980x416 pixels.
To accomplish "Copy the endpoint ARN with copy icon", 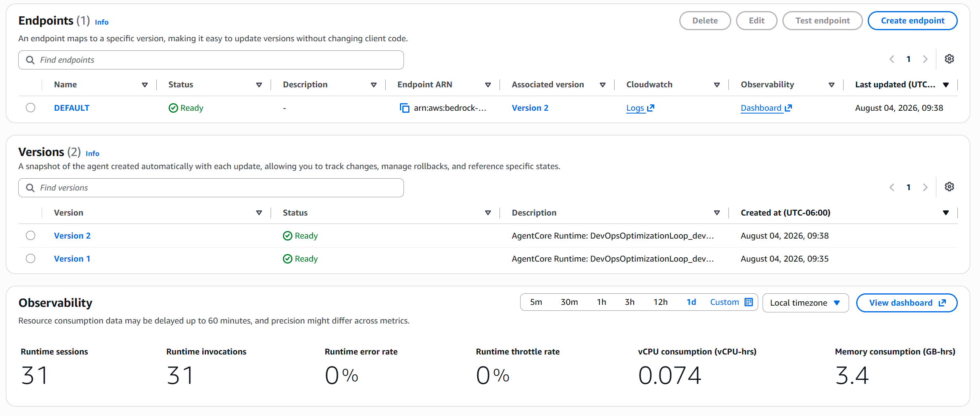I will point(404,108).
